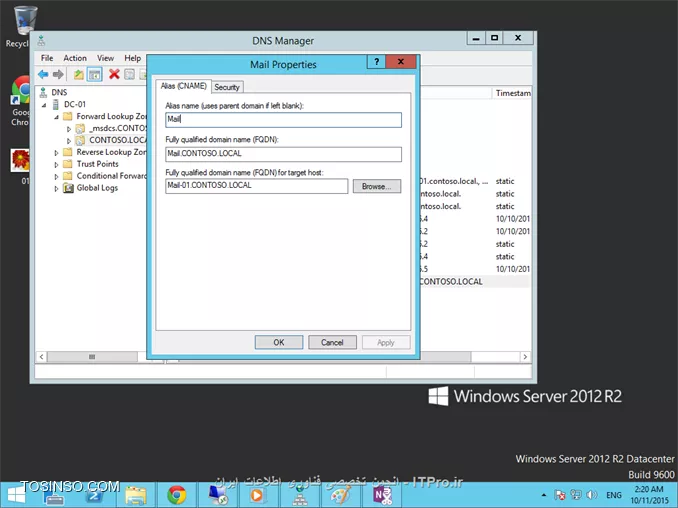Image resolution: width=678 pixels, height=508 pixels.
Task: Click Cancel in Mail Properties
Action: point(332,342)
